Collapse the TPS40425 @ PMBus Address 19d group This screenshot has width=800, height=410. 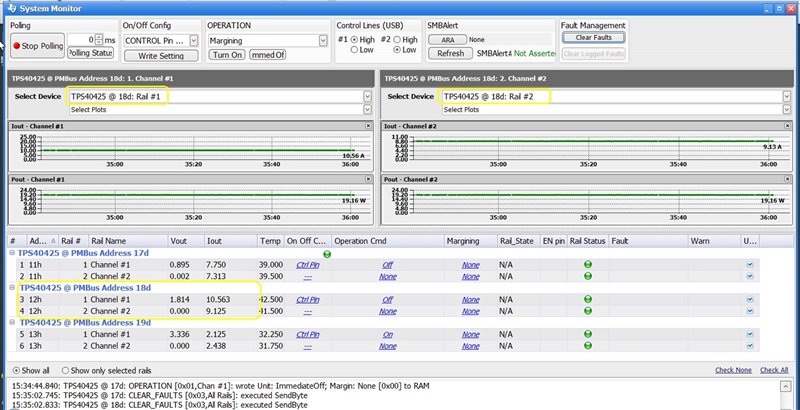tap(12, 322)
